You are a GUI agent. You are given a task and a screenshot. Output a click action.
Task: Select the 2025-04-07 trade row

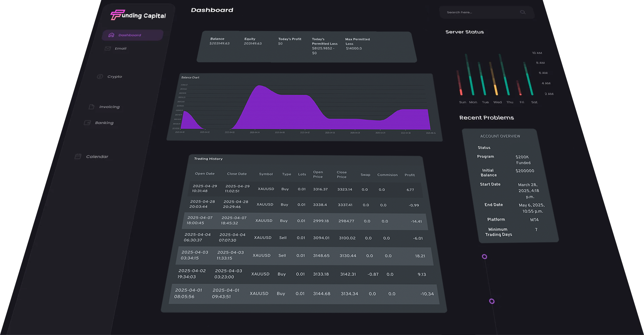pyautogui.click(x=305, y=221)
